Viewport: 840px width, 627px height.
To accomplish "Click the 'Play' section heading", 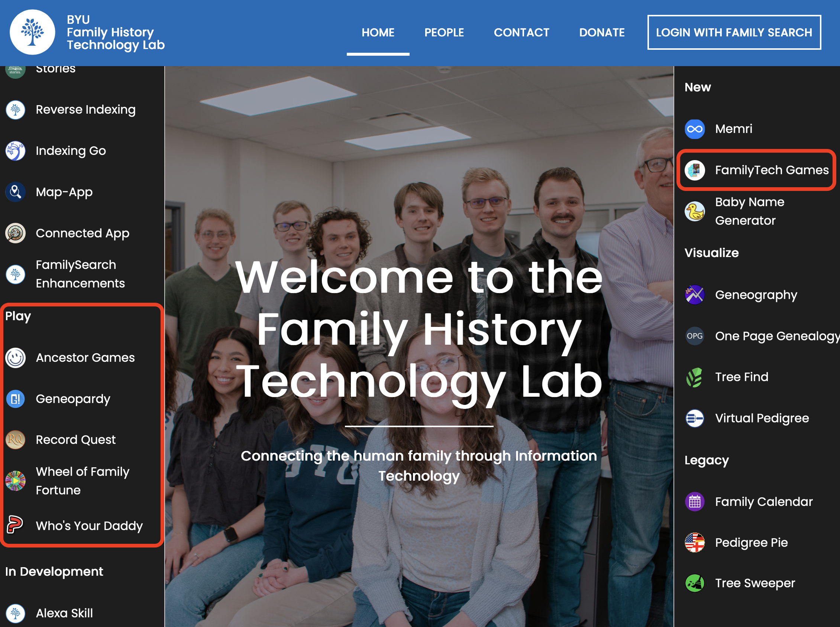I will point(18,316).
